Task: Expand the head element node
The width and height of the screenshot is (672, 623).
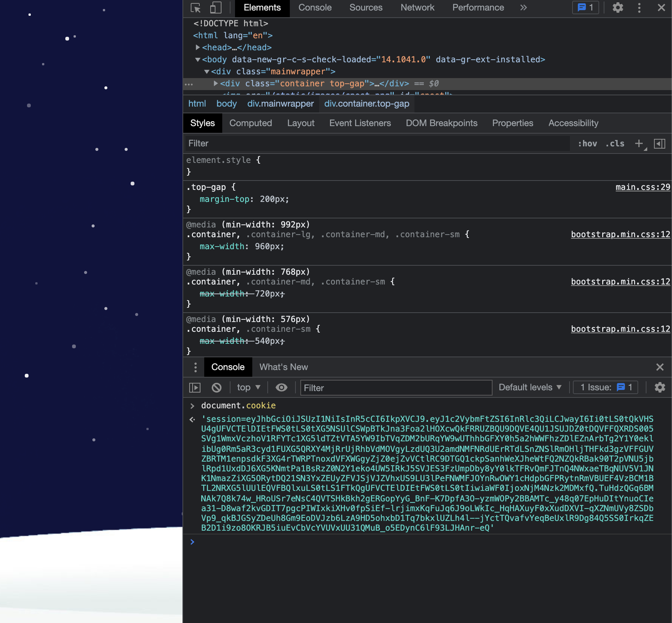Action: [198, 47]
